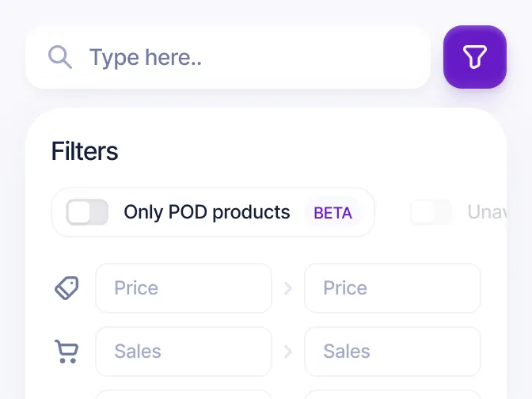Click the arrow between the Sales fields
Screen dimensions: 532x399
[x=287, y=351]
